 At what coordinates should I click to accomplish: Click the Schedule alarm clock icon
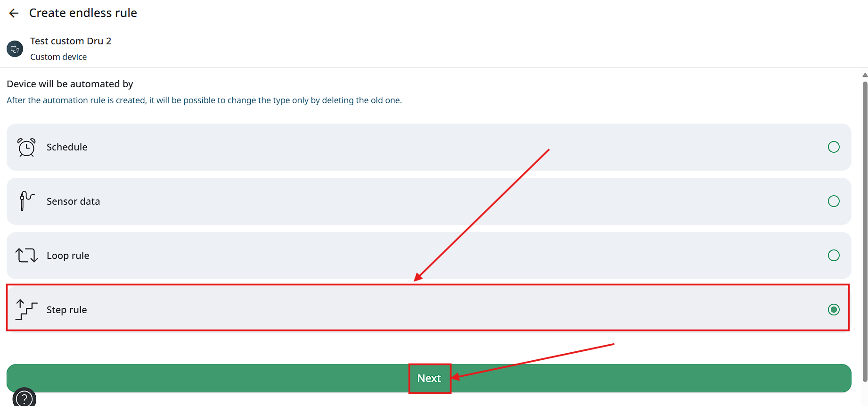click(x=26, y=147)
